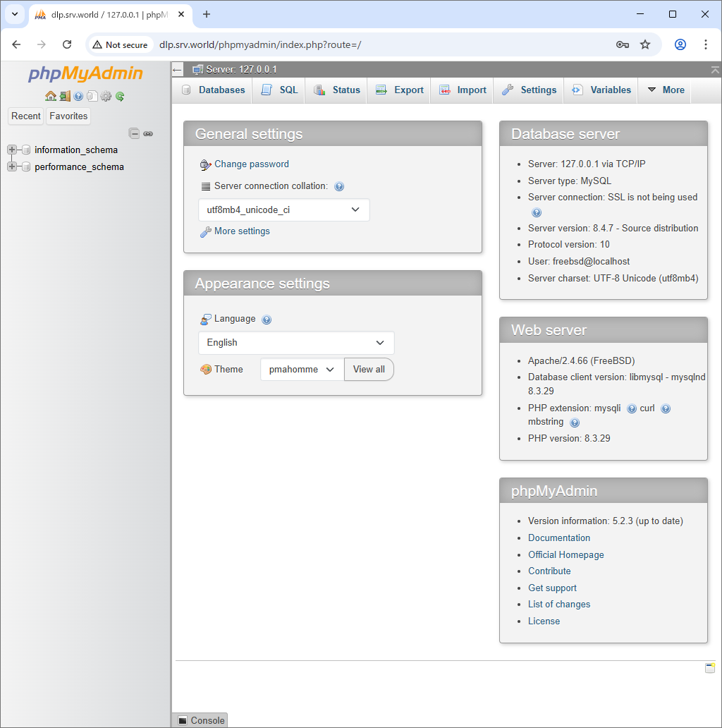Open the Export tab
Screen dimensions: 722x728
pyautogui.click(x=400, y=90)
